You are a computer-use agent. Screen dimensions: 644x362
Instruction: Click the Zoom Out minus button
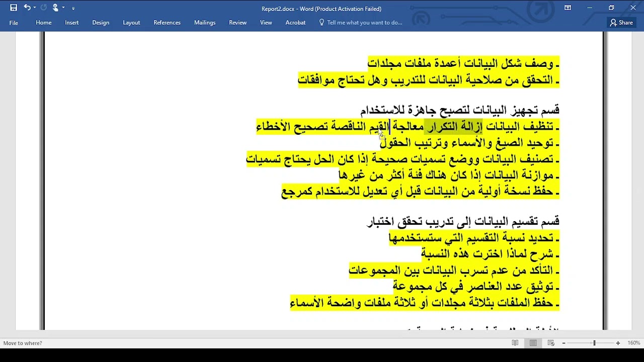pos(564,343)
